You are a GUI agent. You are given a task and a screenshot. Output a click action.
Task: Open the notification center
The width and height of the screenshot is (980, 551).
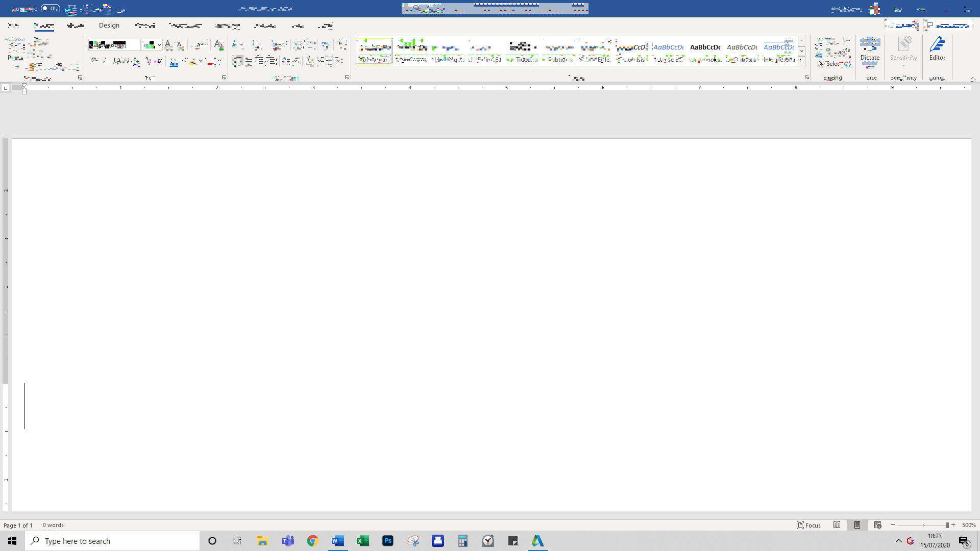pyautogui.click(x=964, y=541)
